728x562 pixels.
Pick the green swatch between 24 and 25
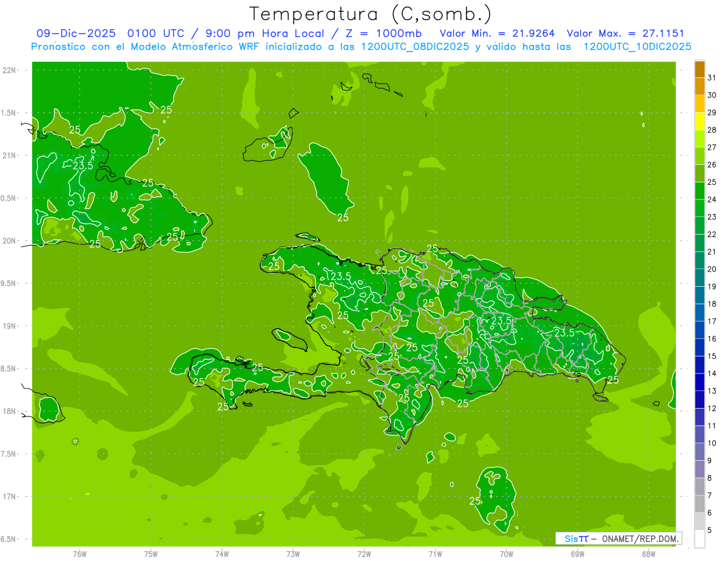(699, 190)
